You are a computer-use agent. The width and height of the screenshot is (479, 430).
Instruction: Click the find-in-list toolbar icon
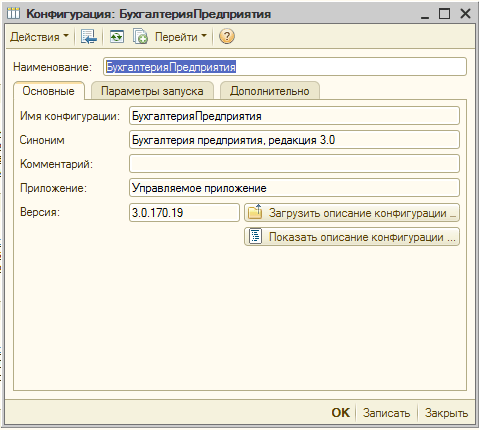(x=89, y=37)
